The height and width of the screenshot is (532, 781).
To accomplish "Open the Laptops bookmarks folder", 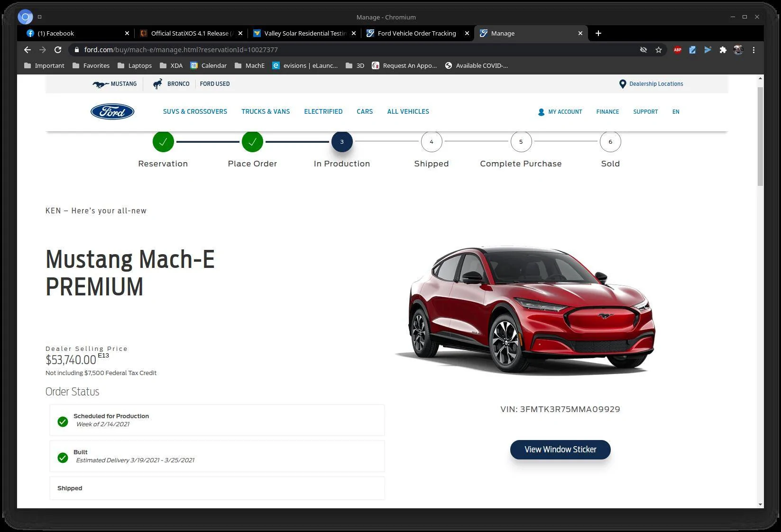I will (x=135, y=65).
